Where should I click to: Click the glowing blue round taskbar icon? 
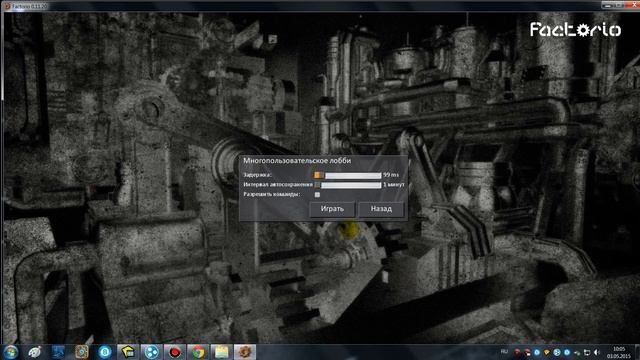pos(105,352)
